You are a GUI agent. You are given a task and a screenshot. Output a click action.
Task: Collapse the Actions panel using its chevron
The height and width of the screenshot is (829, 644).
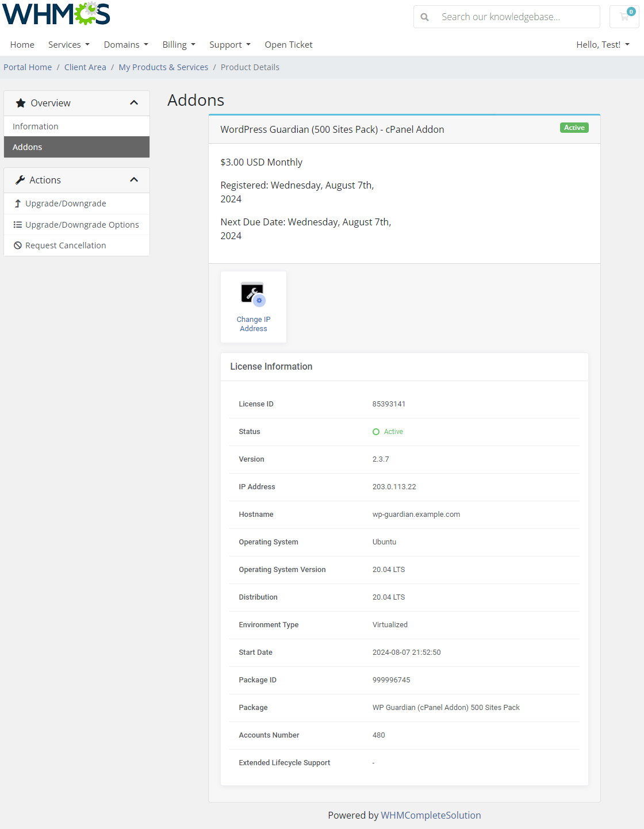[134, 179]
